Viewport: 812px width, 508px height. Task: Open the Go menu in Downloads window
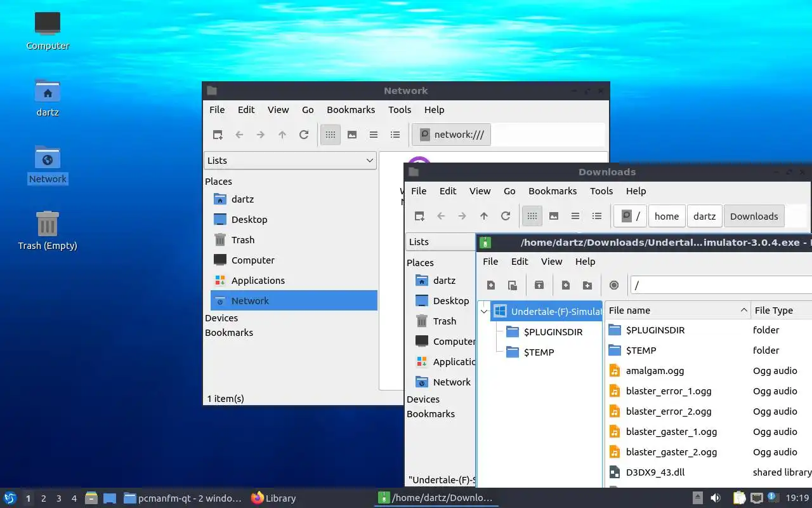pos(509,191)
